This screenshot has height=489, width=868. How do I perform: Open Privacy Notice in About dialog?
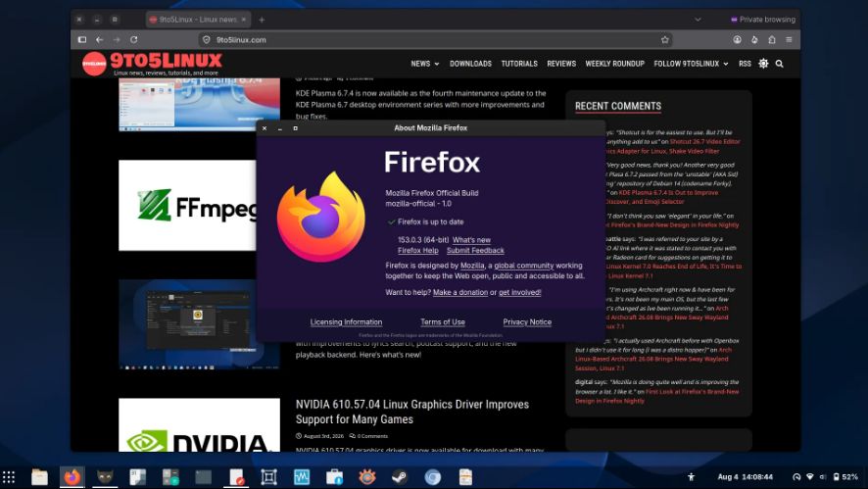[527, 321]
